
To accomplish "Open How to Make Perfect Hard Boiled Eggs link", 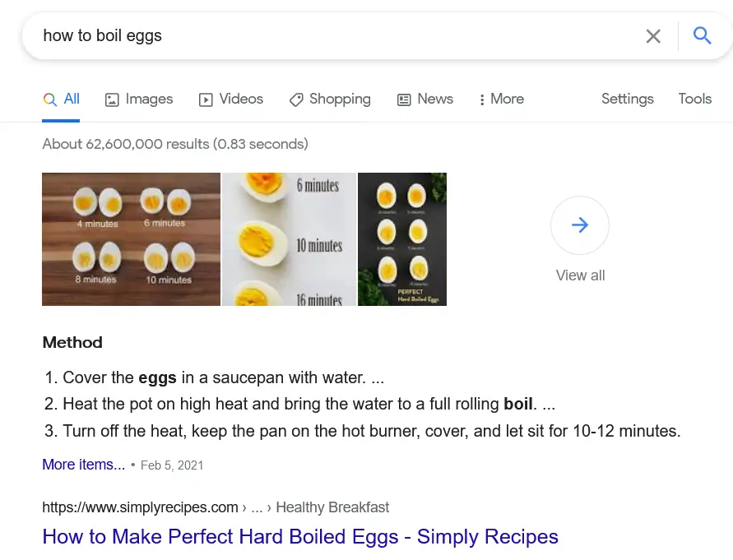I will pos(300,537).
